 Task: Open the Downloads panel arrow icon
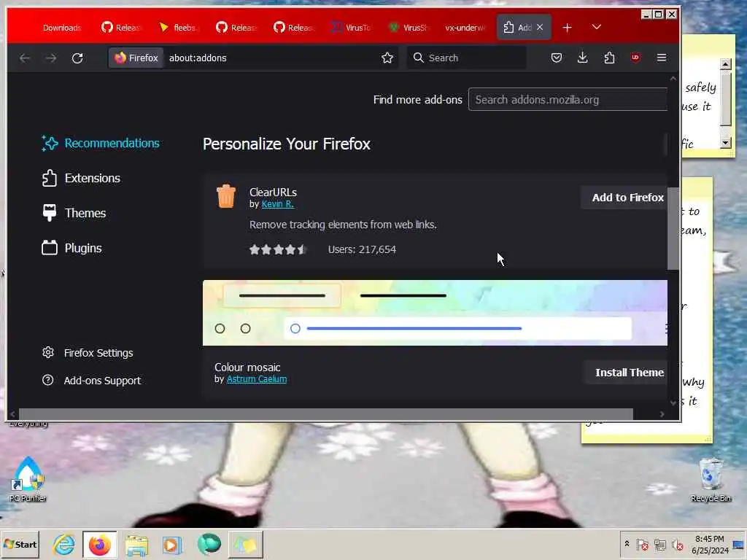click(582, 58)
